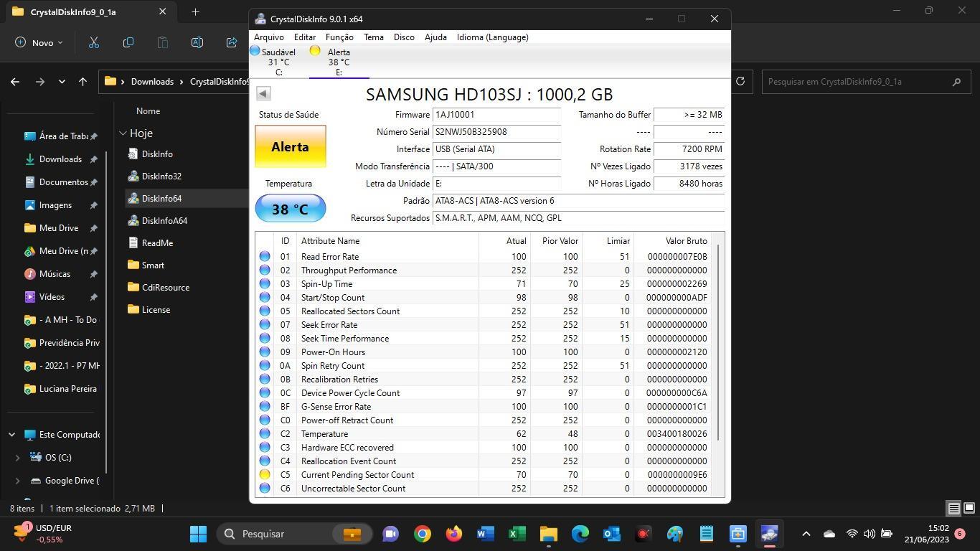The height and width of the screenshot is (551, 980).
Task: Open the Idioma (Language) menu
Action: point(493,37)
